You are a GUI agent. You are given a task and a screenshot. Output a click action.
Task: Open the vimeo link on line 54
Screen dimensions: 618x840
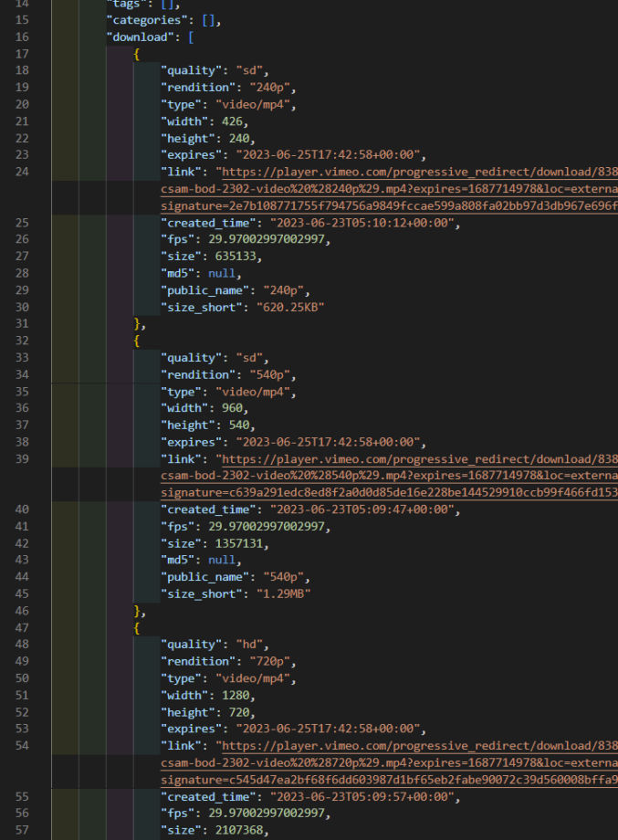pyautogui.click(x=419, y=746)
